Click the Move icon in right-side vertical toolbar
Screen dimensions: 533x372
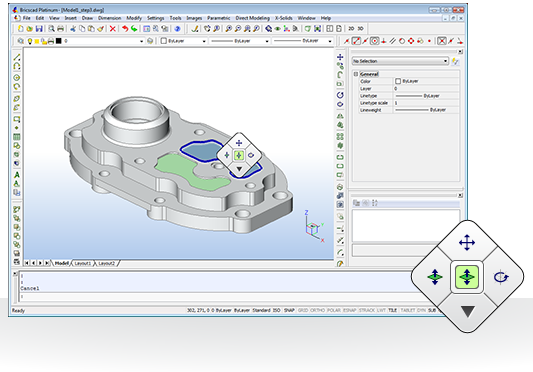click(340, 57)
